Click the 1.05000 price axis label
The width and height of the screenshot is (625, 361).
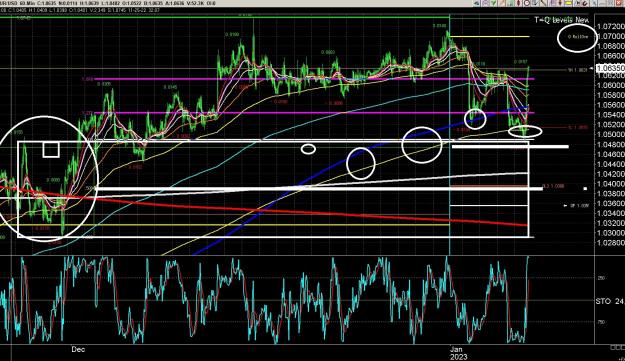click(610, 134)
